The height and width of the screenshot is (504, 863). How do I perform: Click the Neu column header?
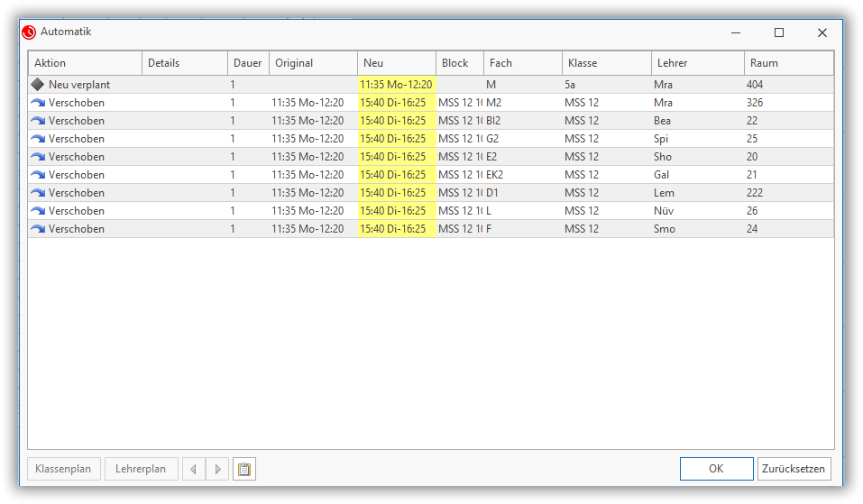tap(396, 63)
